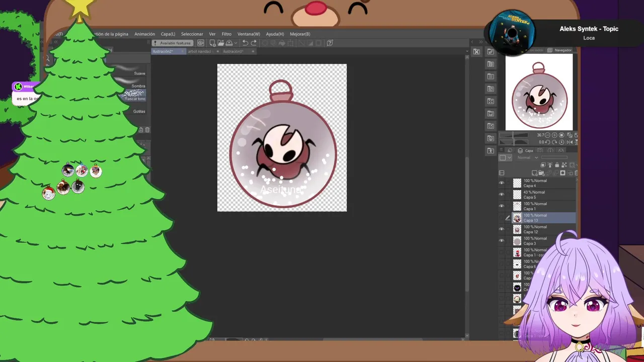
Task: Reset canvas rotation in Navigator
Action: [x=561, y=142]
